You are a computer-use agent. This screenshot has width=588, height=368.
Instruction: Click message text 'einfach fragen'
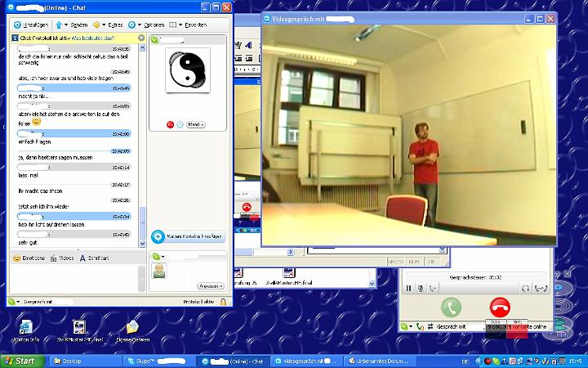[x=34, y=142]
